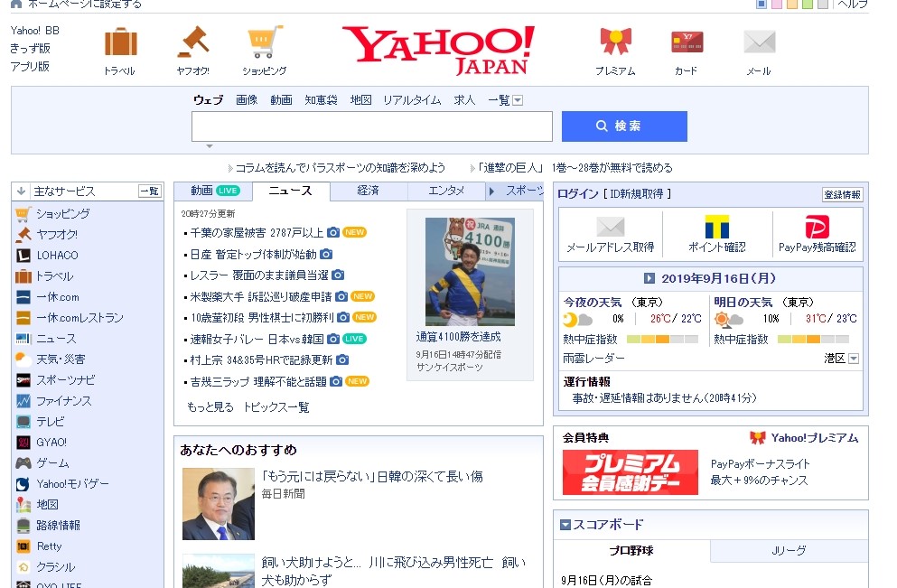Screen dimensions: 897x588
Task: Open 千葉の家屋被害 2787戸以上 headline
Action: coord(257,233)
